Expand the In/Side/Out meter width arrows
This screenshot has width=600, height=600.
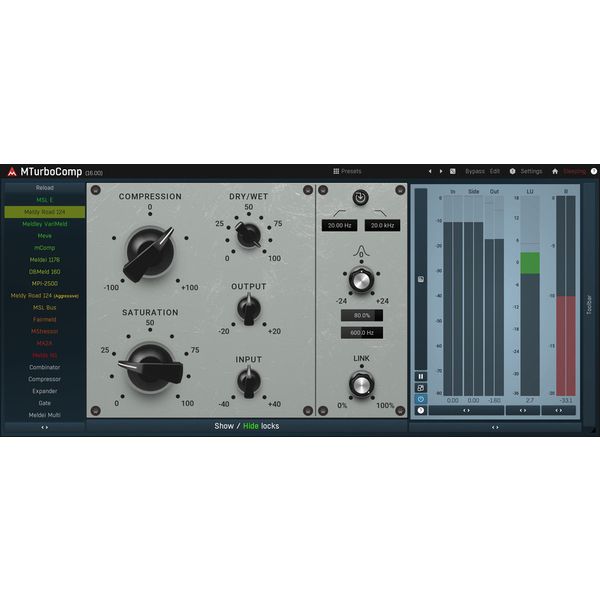pos(466,411)
